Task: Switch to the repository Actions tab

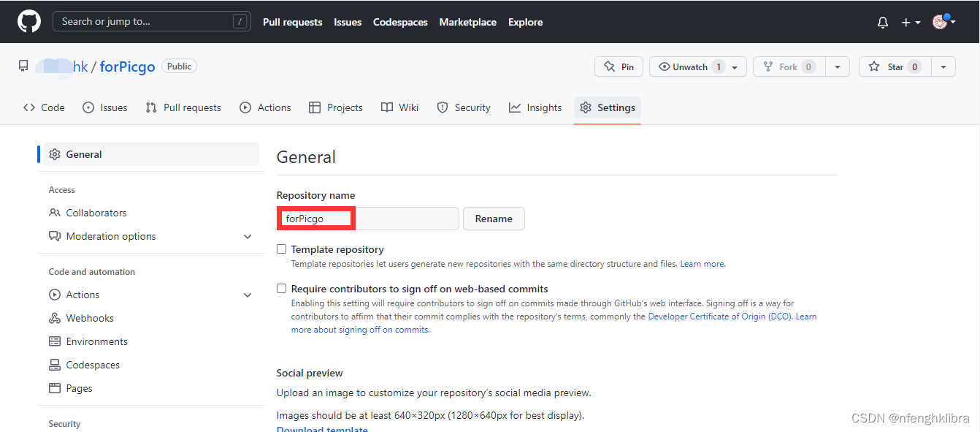Action: tap(265, 107)
